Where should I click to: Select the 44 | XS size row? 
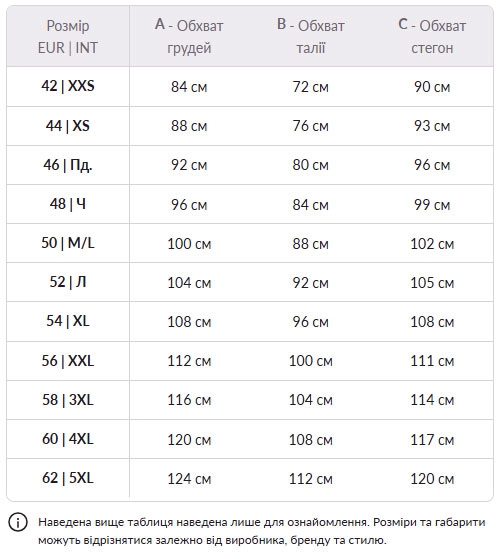tap(250, 126)
